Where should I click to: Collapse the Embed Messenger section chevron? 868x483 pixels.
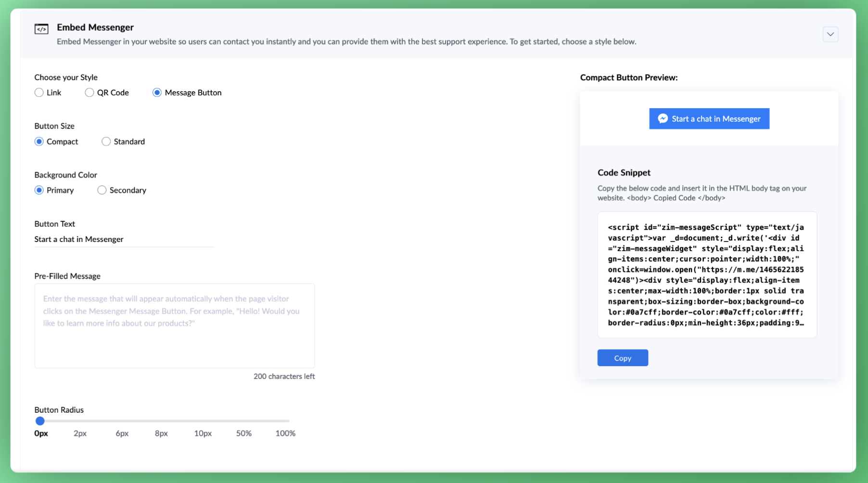pyautogui.click(x=830, y=34)
